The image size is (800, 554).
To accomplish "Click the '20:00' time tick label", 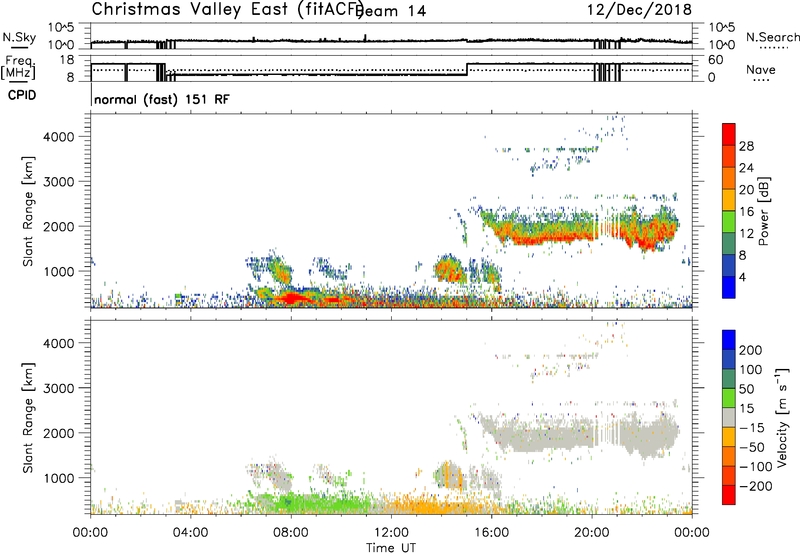I will click(x=592, y=533).
